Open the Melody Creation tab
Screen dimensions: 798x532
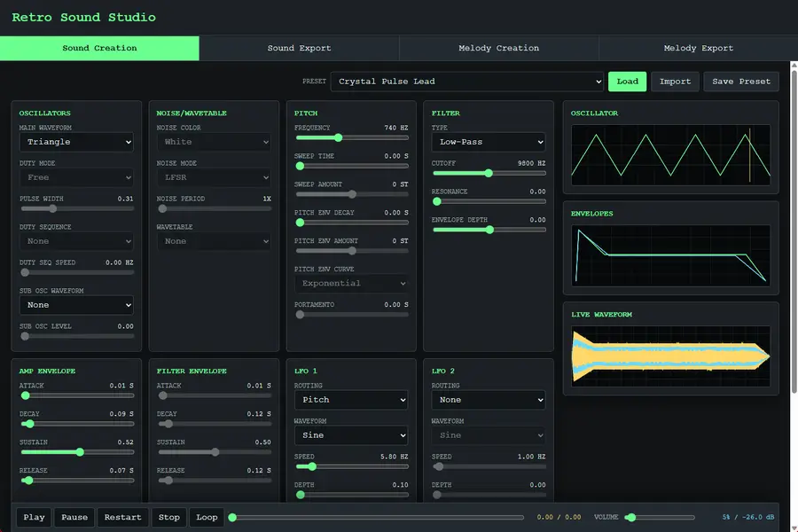[x=498, y=49]
